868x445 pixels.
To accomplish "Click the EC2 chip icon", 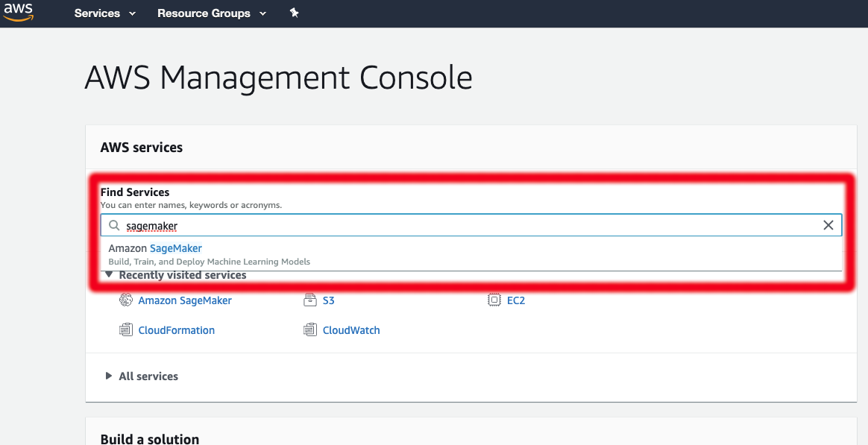I will pos(494,300).
